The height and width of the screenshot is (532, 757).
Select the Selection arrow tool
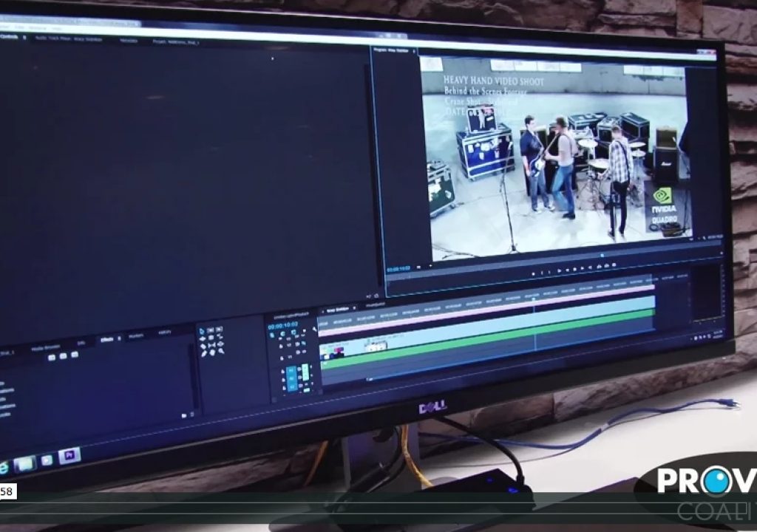pos(202,331)
